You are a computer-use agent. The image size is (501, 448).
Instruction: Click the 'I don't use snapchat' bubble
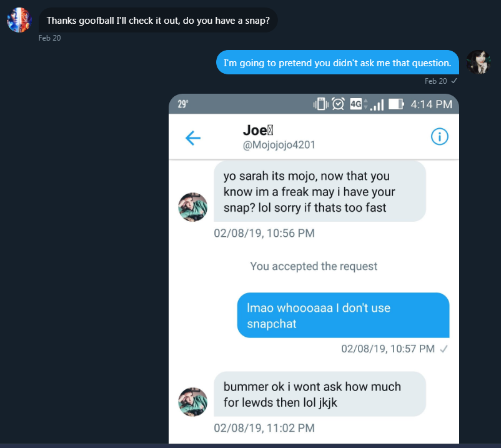[x=343, y=316]
